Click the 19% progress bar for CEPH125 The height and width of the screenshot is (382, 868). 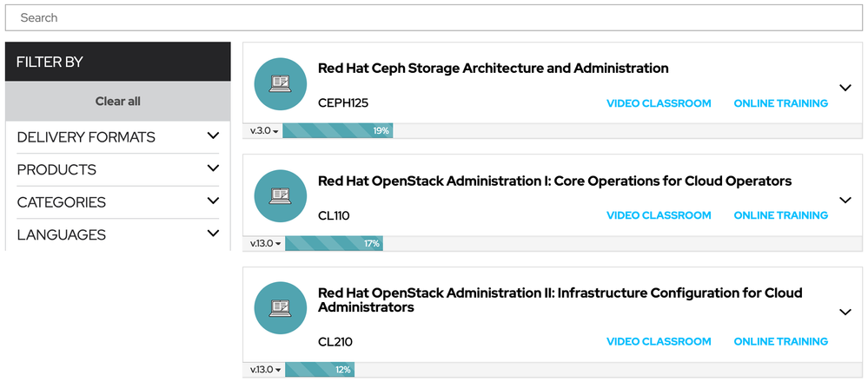(x=338, y=131)
